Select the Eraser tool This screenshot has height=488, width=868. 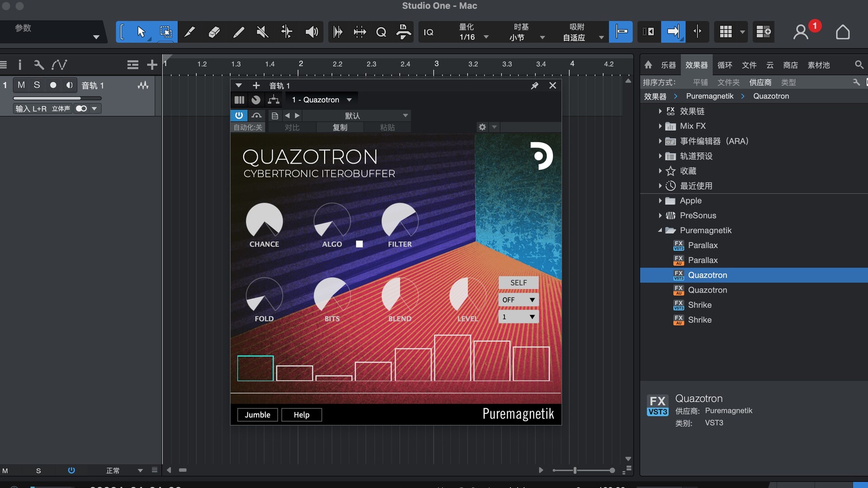(214, 32)
